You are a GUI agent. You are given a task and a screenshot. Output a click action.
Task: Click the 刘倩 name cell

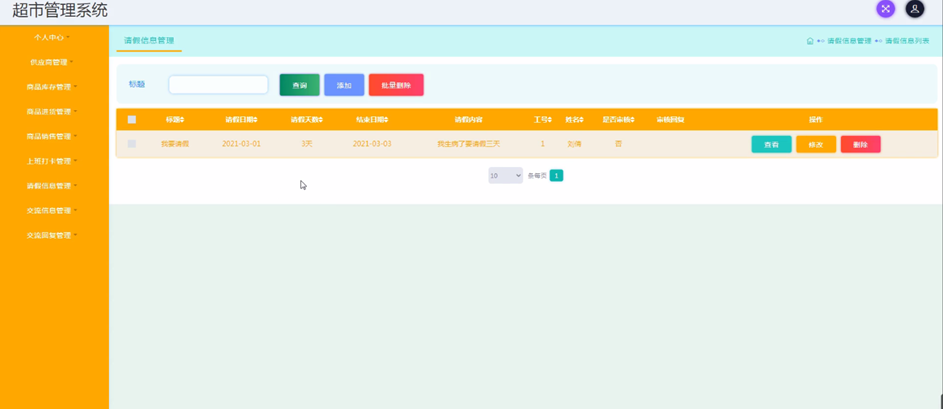point(574,144)
